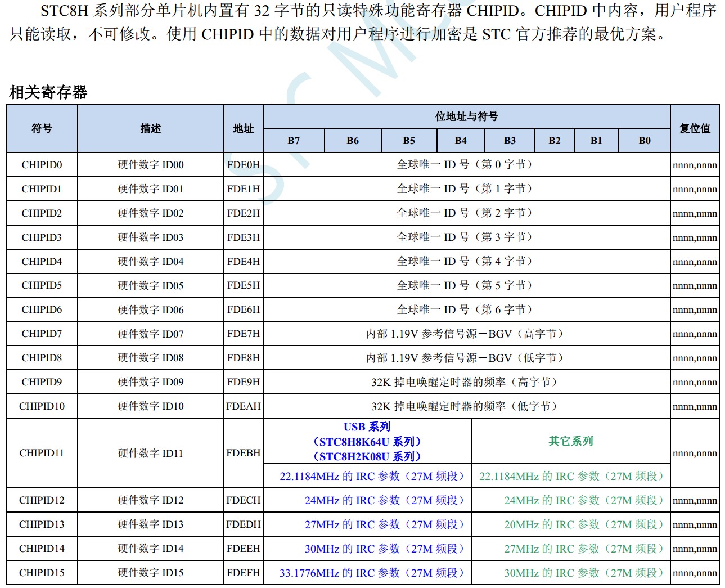Image resolution: width=725 pixels, height=588 pixels.
Task: Click reset value nnnn,nnnn in CHIPID0 row
Action: pos(695,165)
